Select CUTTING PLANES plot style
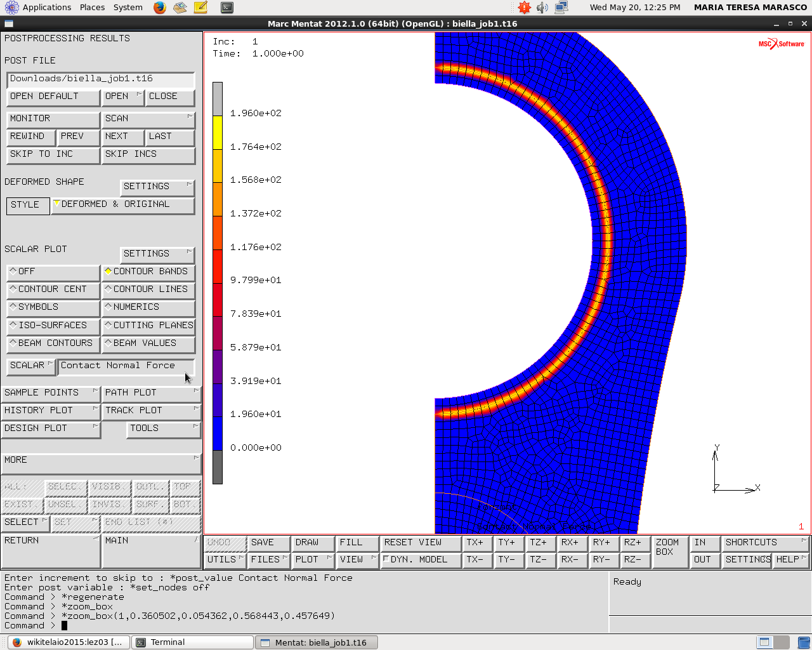 [x=148, y=326]
